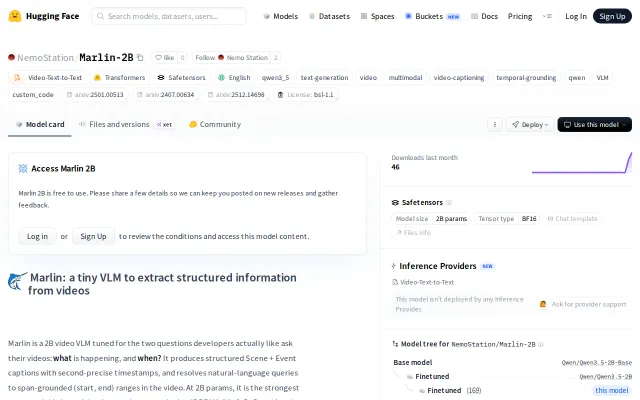Select the Transformers library tag
The image size is (640, 400).
[x=119, y=78]
